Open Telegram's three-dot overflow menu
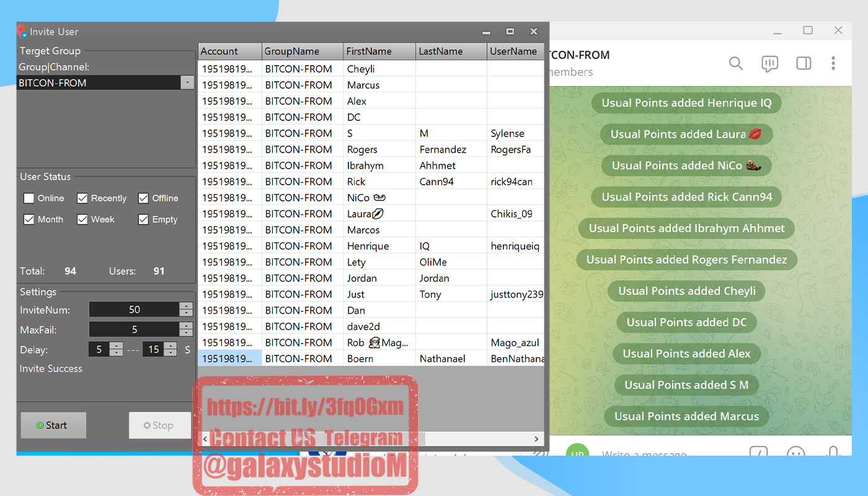The width and height of the screenshot is (868, 496). click(833, 63)
